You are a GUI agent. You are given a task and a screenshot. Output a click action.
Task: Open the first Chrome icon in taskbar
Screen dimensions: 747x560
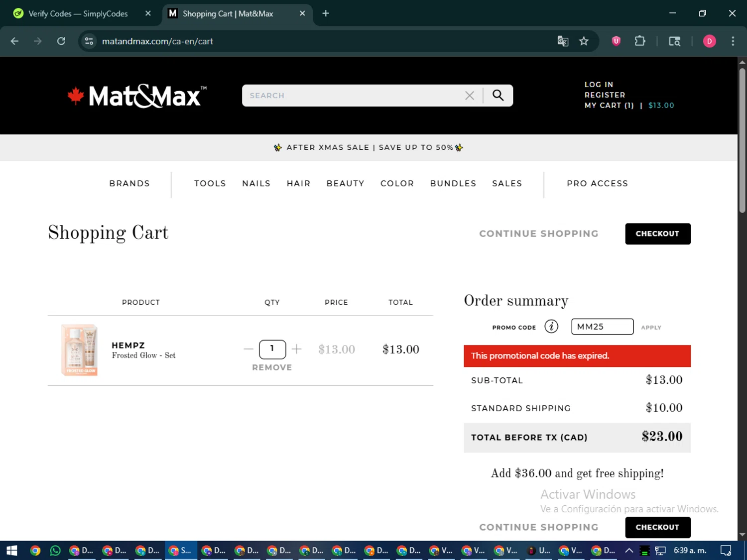point(35,551)
